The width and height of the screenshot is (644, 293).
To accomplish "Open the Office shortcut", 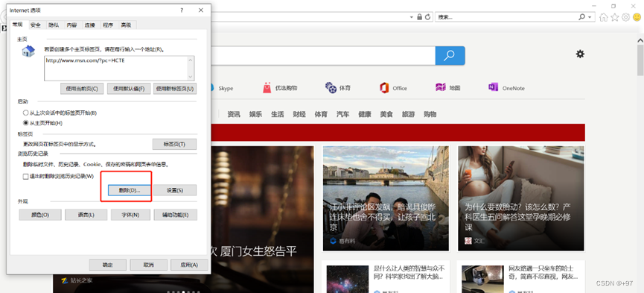I will (393, 88).
